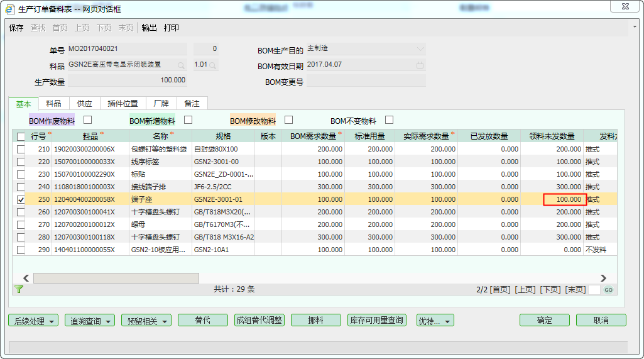Screen dimensions: 644x359
Task: Click the search icon beside version 1.01
Action: [214, 65]
